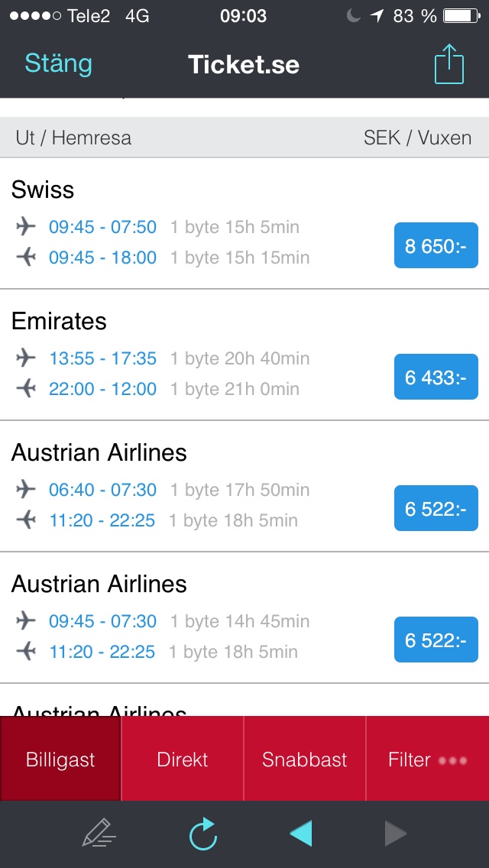Go back using the left arrow
Screen dimensions: 489x868
pyautogui.click(x=301, y=834)
